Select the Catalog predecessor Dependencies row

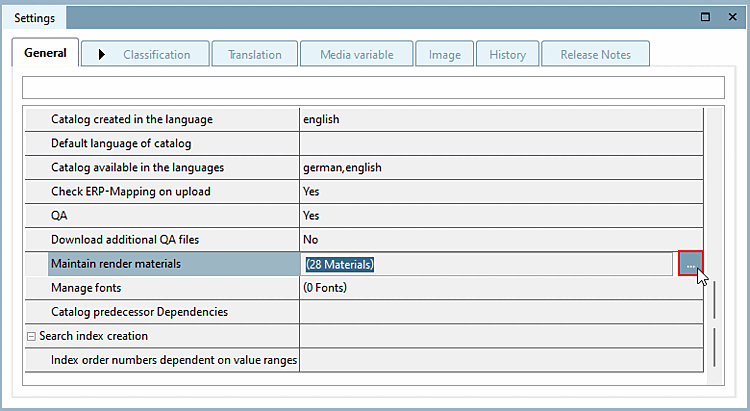[139, 312]
